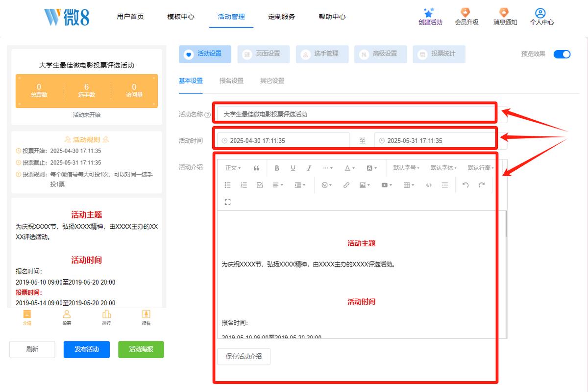Image resolution: width=588 pixels, height=392 pixels.
Task: Toggle italic formatting in the editor
Action: pos(309,168)
